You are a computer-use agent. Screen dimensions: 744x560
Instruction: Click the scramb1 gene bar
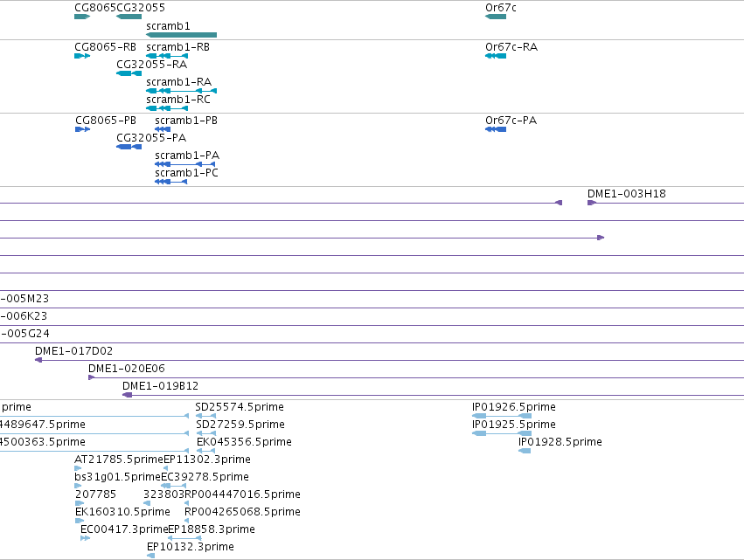(x=181, y=35)
